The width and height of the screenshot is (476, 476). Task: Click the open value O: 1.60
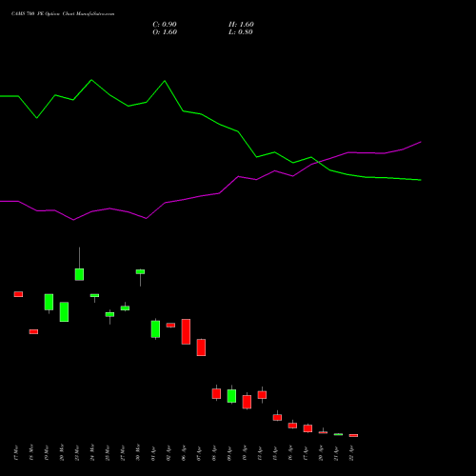click(x=165, y=32)
